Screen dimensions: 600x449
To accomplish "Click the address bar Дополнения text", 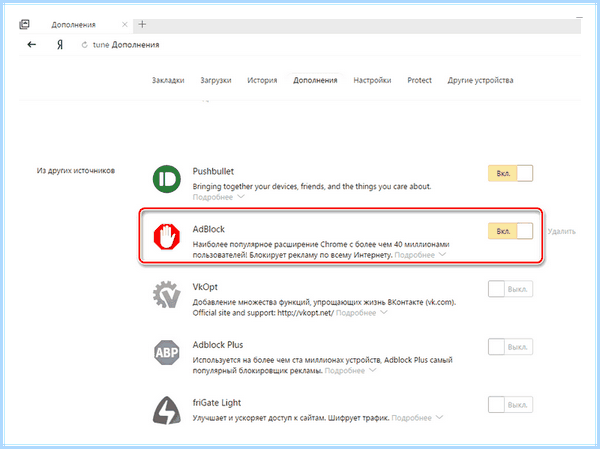I will coord(135,45).
